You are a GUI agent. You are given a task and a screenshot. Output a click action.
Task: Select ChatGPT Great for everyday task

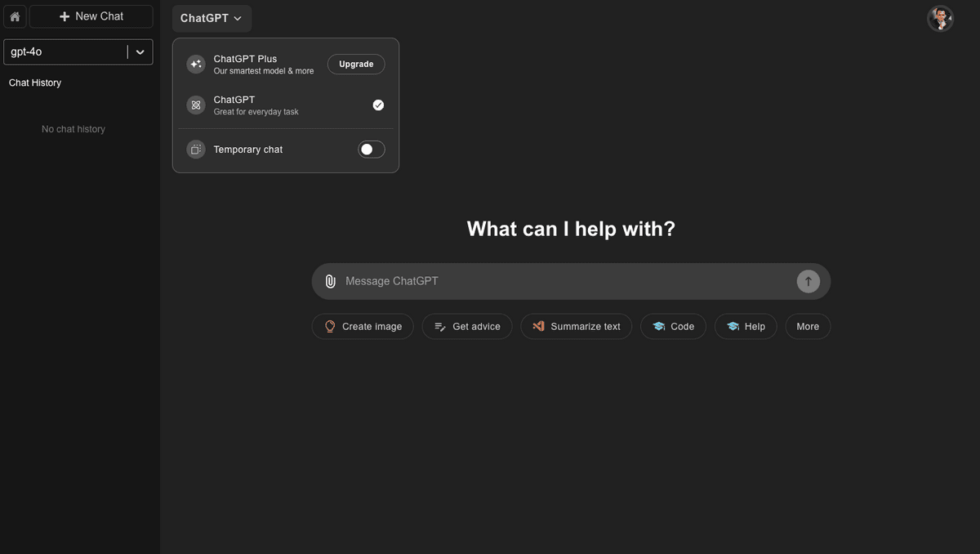pyautogui.click(x=256, y=105)
